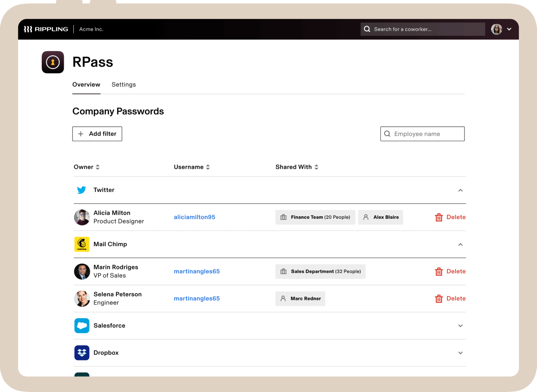Click person icon on Alex Blaire chip

tap(366, 217)
